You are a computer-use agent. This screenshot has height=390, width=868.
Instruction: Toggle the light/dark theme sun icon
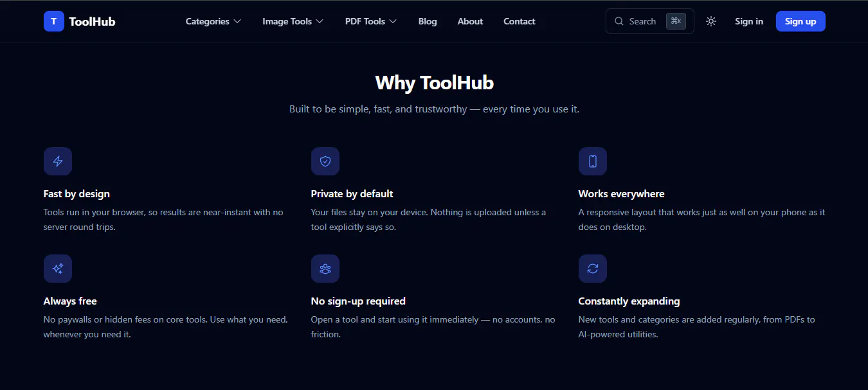pos(711,21)
